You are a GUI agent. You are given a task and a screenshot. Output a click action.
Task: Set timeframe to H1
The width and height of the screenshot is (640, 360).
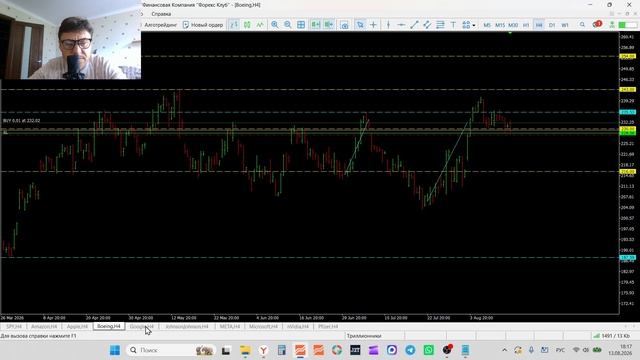[x=526, y=25]
